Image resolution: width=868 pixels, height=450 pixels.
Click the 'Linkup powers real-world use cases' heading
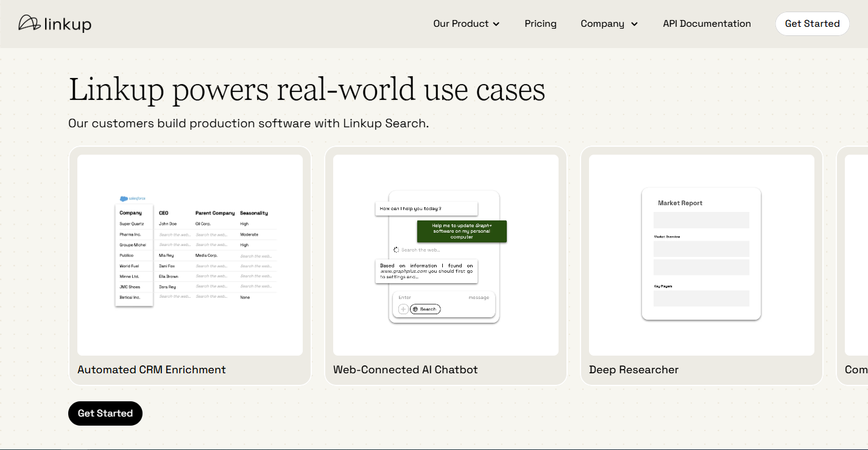[x=307, y=90]
